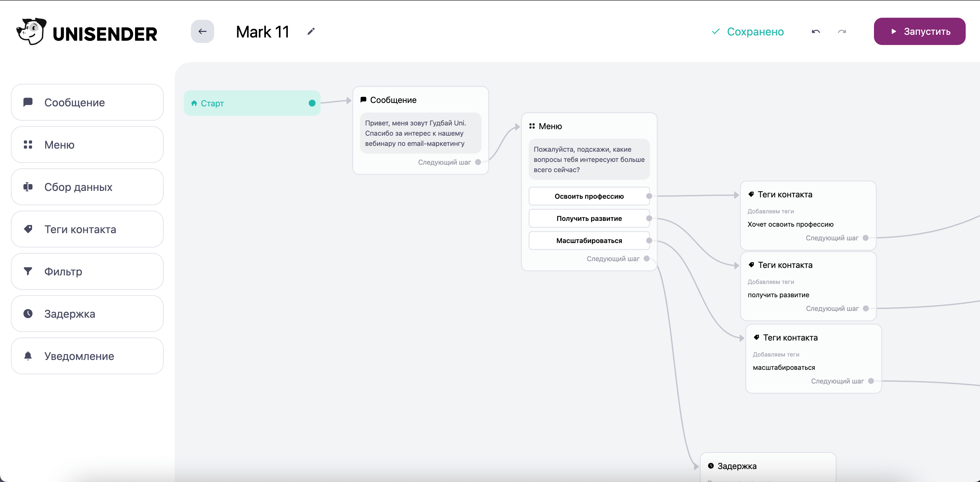Image resolution: width=980 pixels, height=482 pixels.
Task: Open Теги контакта node with Хочет освоить профессию
Action: point(808,215)
